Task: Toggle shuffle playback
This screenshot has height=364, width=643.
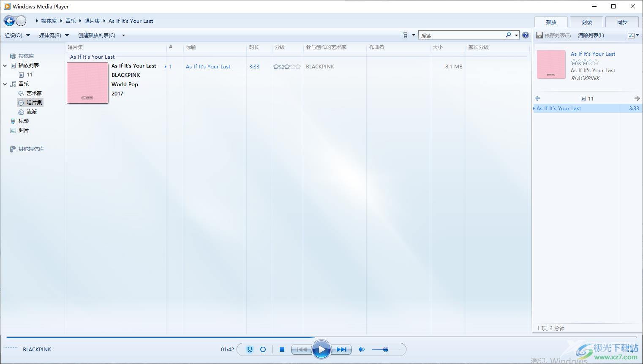Action: tap(250, 349)
